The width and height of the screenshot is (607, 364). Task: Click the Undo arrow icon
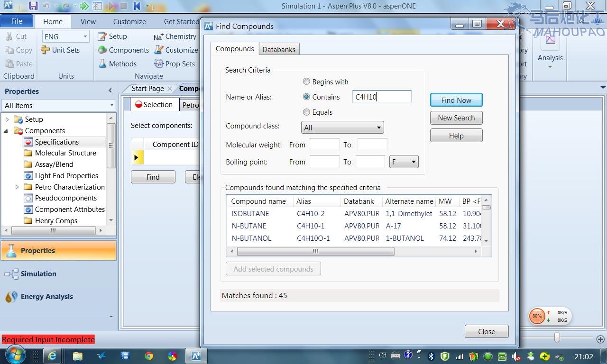point(46,6)
